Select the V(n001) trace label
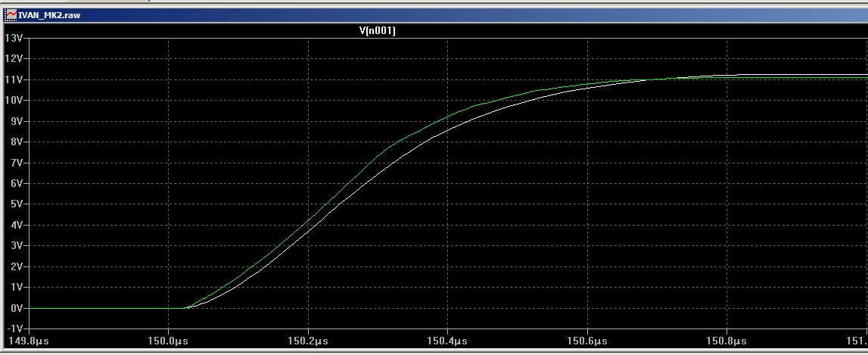Screen dimensions: 868x355 (x=377, y=31)
